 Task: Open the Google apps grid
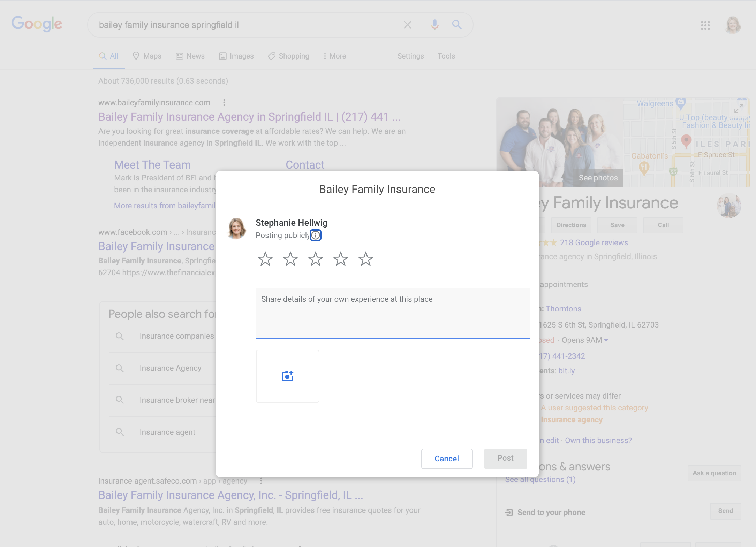(705, 25)
